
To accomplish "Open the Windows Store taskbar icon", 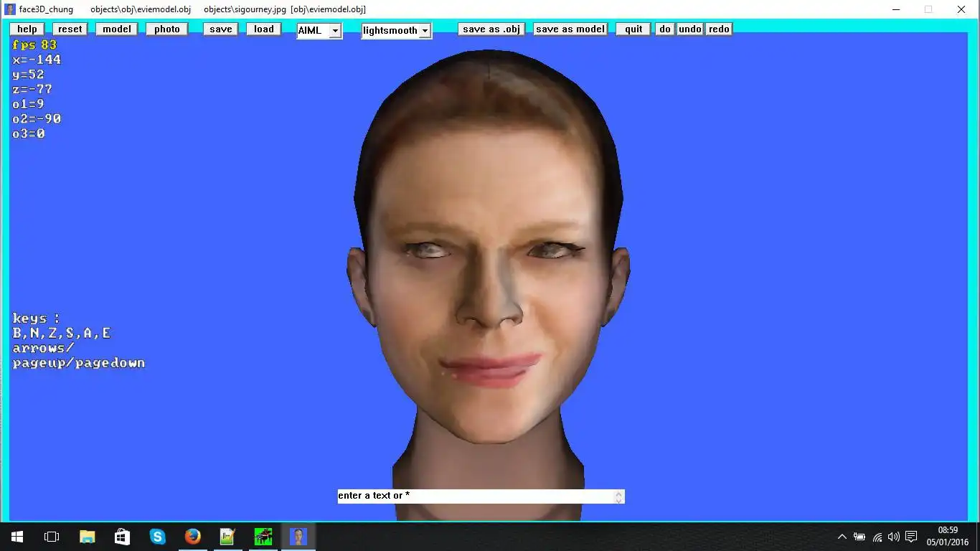I will pyautogui.click(x=122, y=537).
